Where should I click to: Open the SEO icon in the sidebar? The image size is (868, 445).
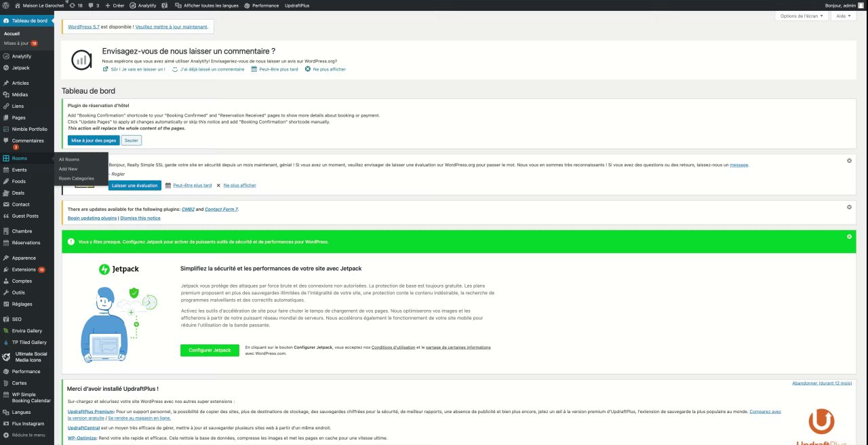tap(6, 319)
